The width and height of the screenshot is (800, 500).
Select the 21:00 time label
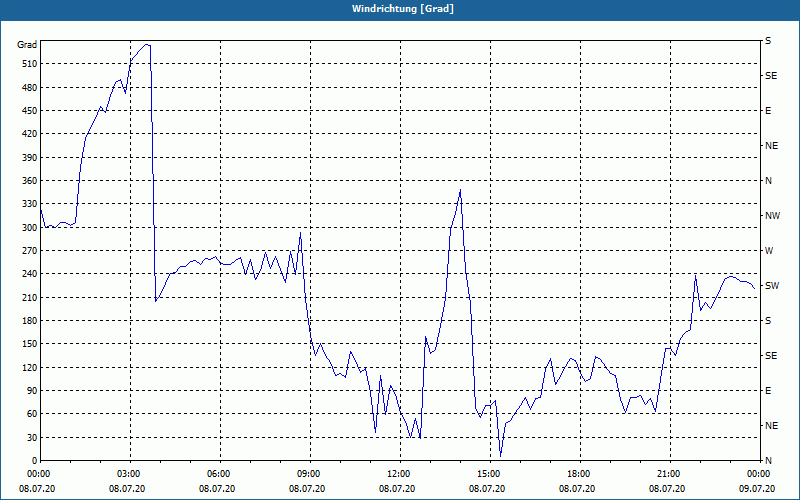[x=667, y=474]
